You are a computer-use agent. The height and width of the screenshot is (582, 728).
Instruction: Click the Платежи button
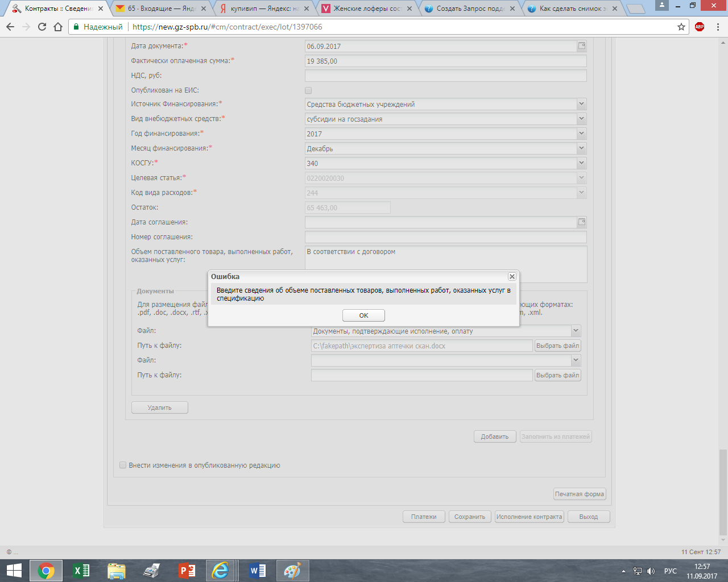pyautogui.click(x=424, y=517)
